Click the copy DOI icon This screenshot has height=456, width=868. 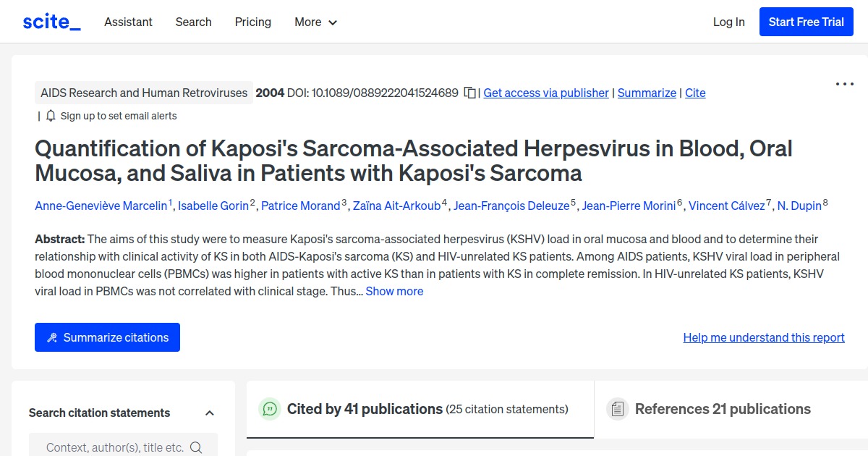[470, 93]
